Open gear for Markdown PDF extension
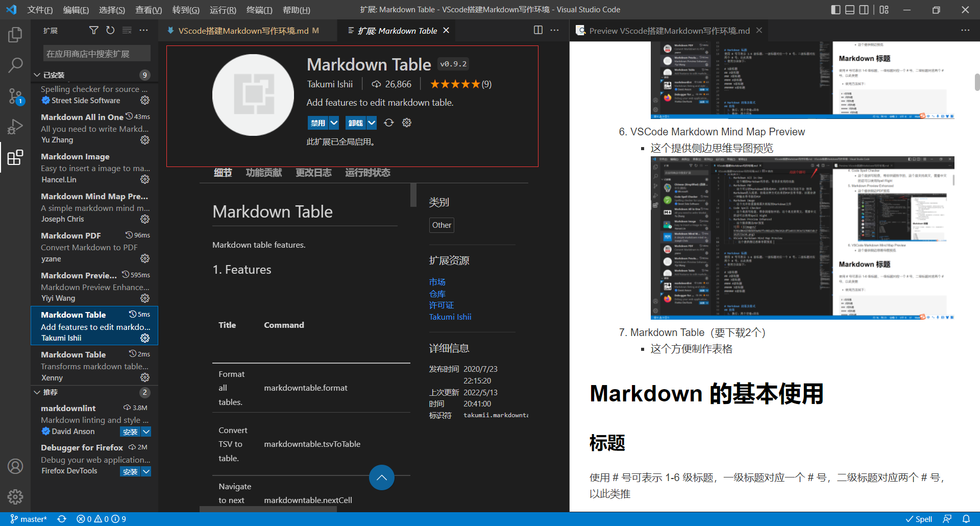980x526 pixels. [x=145, y=258]
